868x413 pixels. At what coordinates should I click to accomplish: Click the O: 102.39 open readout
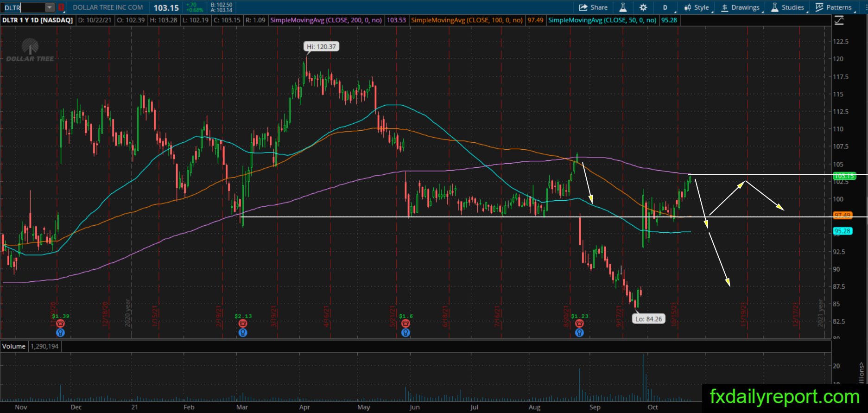coord(131,20)
